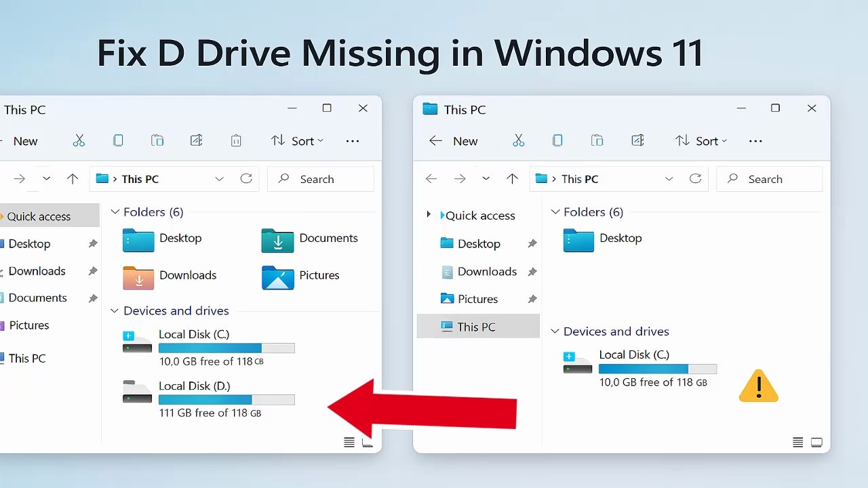
Task: Go up one level in right window
Action: [x=512, y=179]
